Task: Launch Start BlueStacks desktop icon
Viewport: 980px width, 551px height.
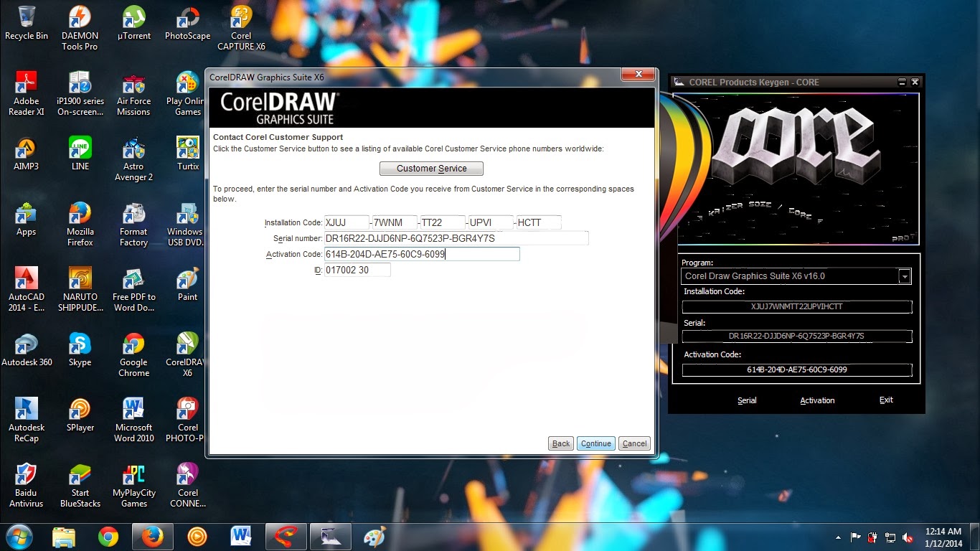Action: pos(80,485)
